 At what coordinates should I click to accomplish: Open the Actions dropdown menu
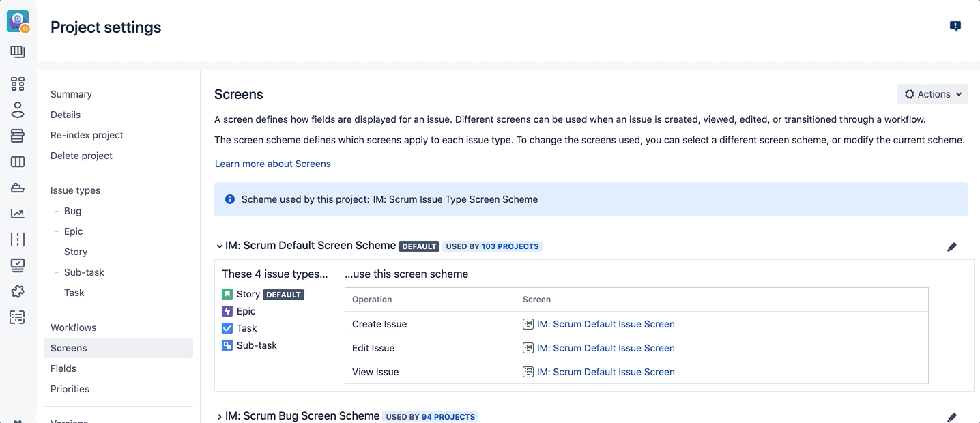coord(932,94)
